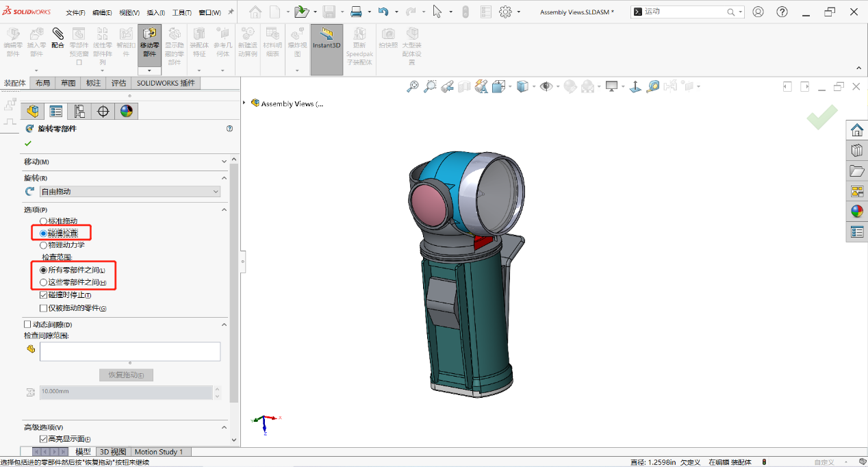This screenshot has height=467, width=868.
Task: Expand the Assembly Views tree in viewport
Action: (x=244, y=103)
